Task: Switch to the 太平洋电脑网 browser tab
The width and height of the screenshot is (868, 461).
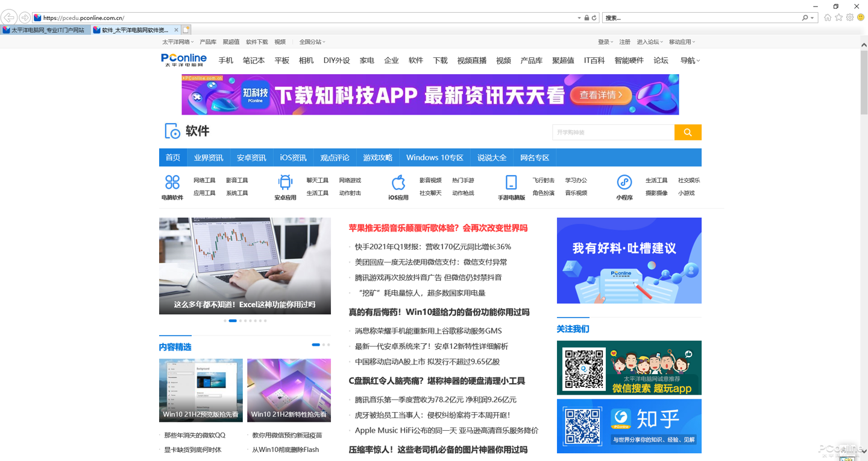Action: point(46,30)
